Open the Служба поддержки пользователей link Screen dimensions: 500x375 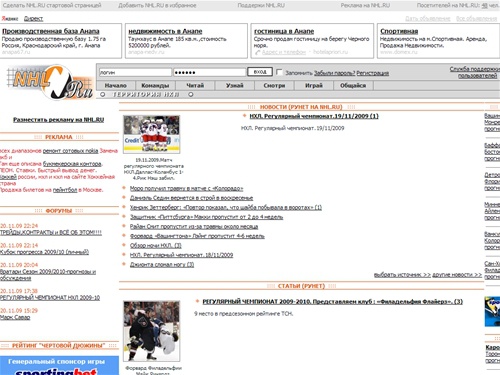[474, 72]
